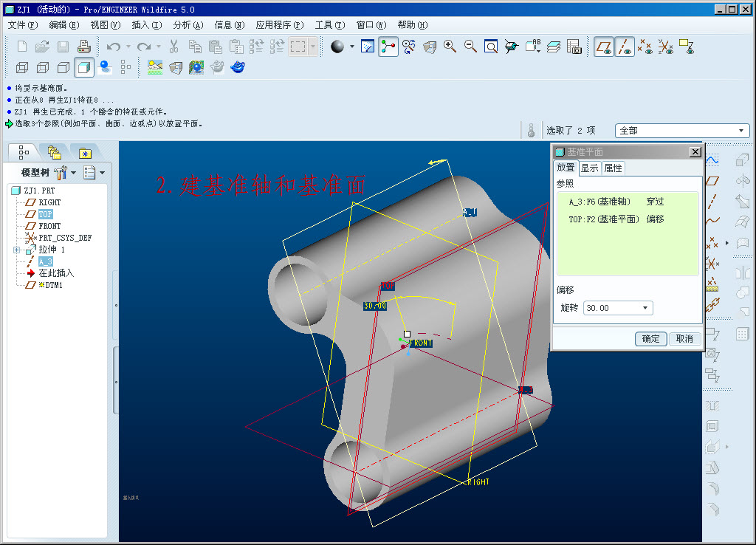This screenshot has height=545, width=756.
Task: Toggle the traffic light regeneration indicator
Action: 532,130
